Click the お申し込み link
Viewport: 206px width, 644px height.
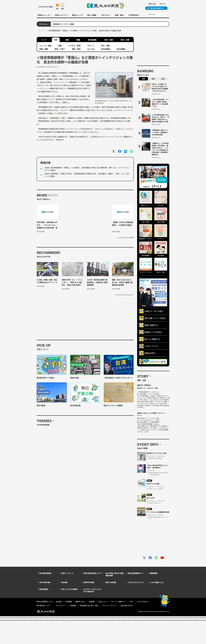pyautogui.click(x=152, y=4)
